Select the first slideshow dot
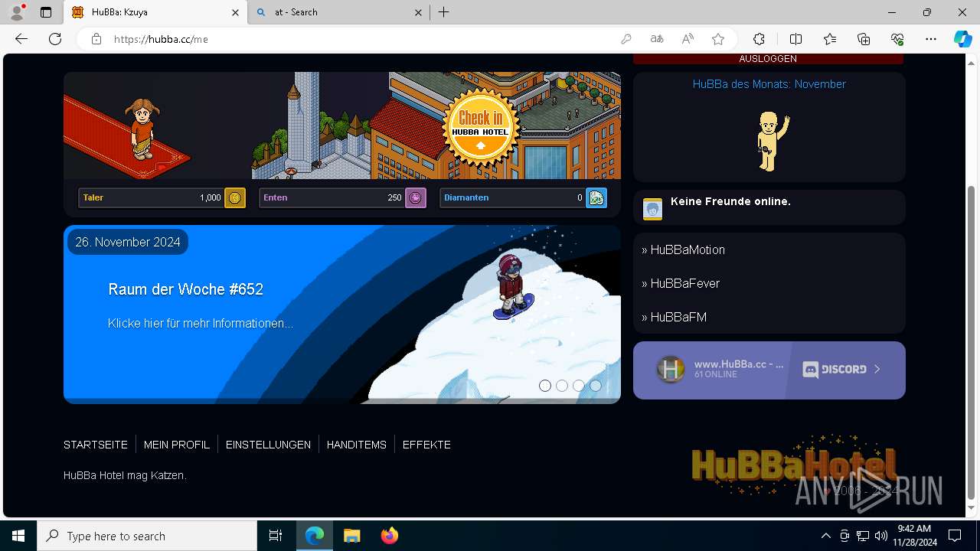Viewport: 980px width, 551px height. [545, 386]
